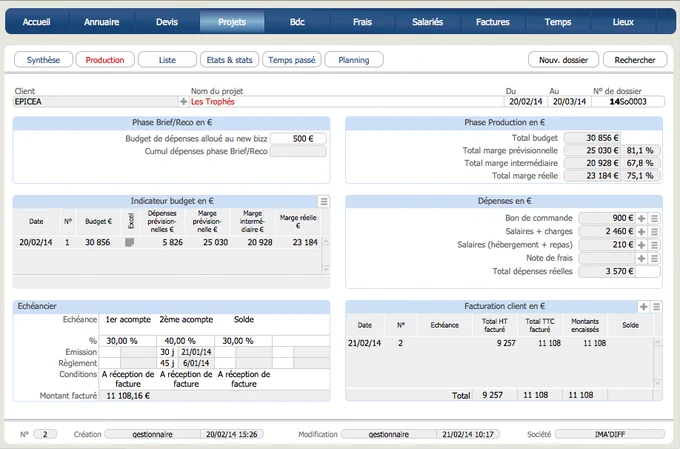
Task: Click the Rechercher button
Action: click(x=635, y=60)
